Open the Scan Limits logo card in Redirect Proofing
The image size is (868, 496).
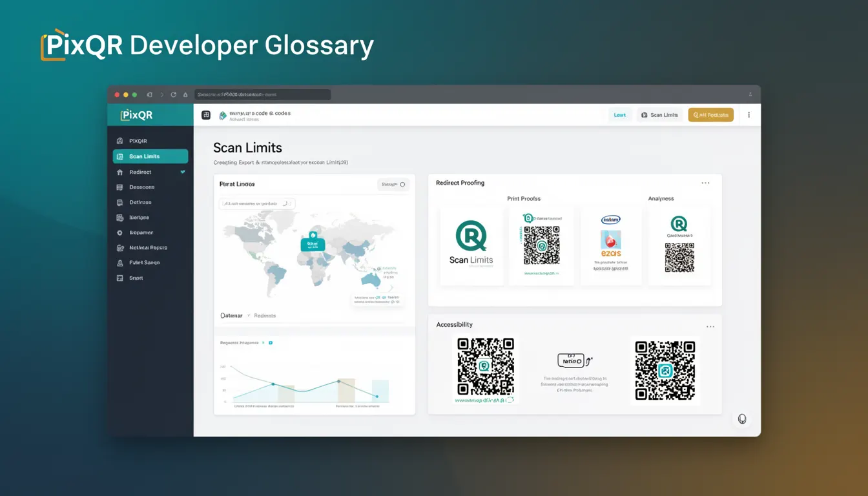[x=471, y=246]
